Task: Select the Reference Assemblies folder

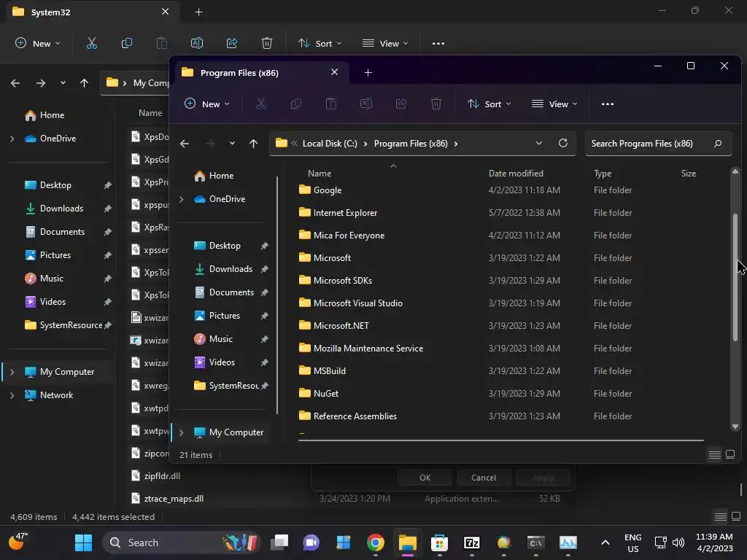Action: pyautogui.click(x=355, y=416)
